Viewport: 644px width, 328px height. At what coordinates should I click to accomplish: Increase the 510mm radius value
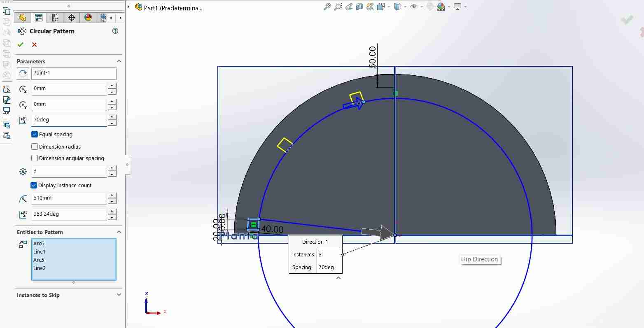point(112,195)
